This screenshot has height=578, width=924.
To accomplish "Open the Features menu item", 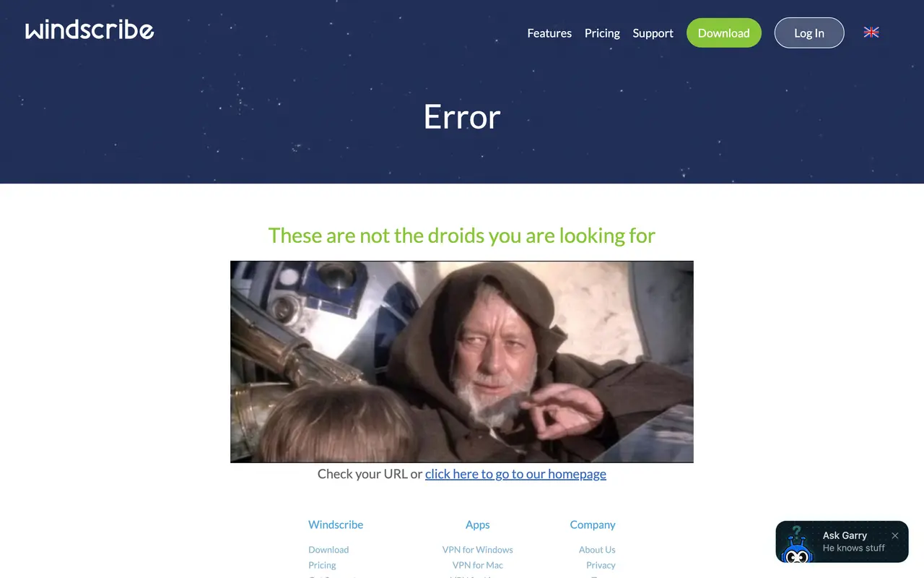I will (x=549, y=33).
